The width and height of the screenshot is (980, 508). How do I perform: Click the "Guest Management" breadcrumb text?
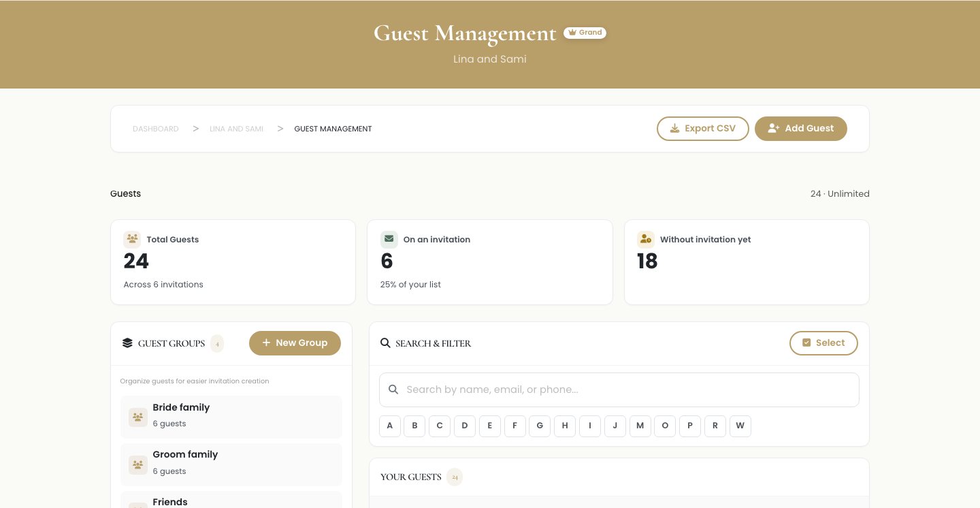click(x=333, y=129)
